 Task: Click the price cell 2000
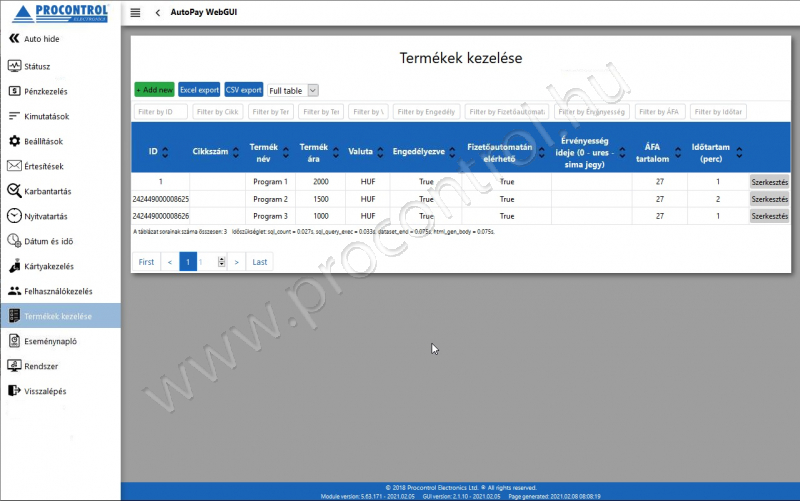[321, 182]
